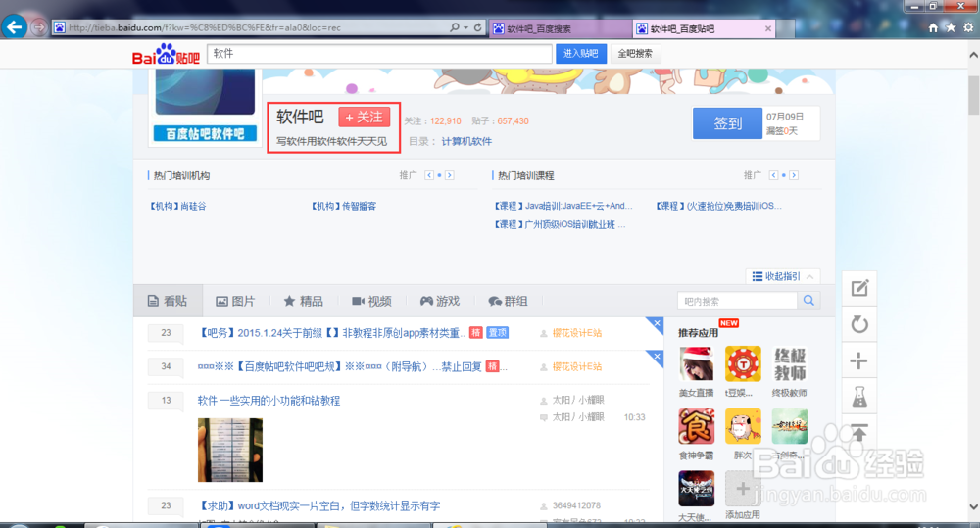Switch to the 看贴 tab

point(168,301)
